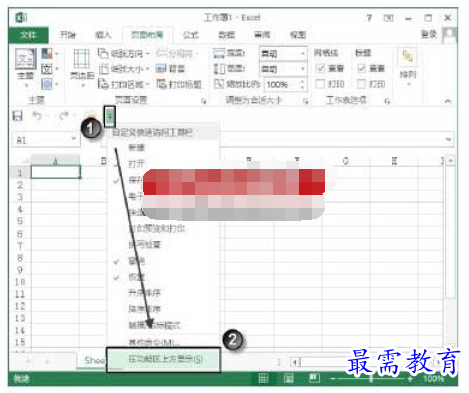Choose Touch/Mouse Mode menu item
This screenshot has height=393, width=469.
click(163, 325)
